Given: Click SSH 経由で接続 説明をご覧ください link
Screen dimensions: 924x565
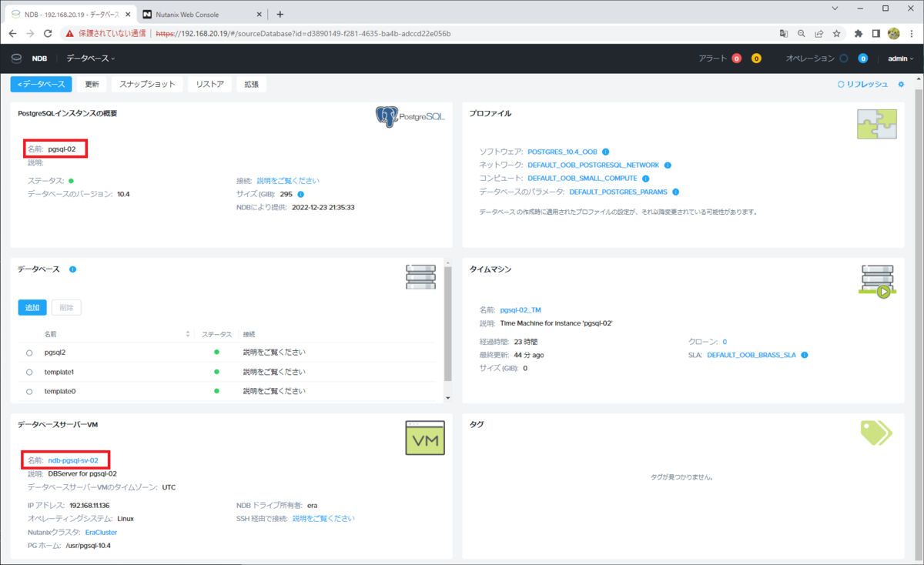Looking at the screenshot, I should coord(323,519).
